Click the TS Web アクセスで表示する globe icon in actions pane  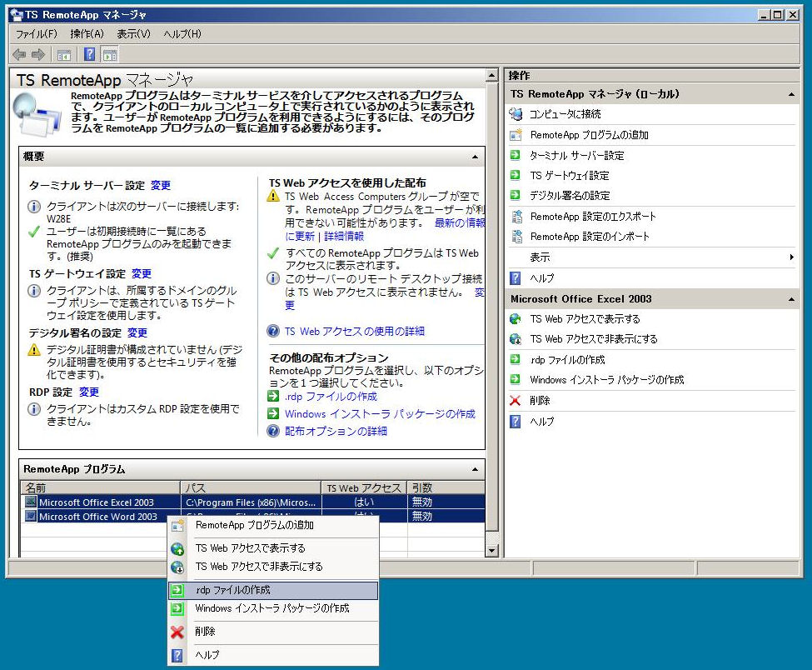click(516, 318)
